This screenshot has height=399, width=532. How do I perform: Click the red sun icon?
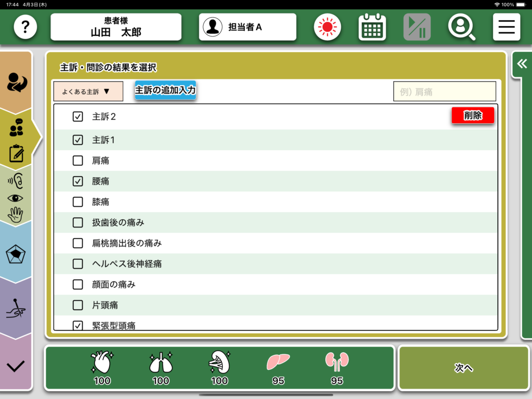point(327,27)
